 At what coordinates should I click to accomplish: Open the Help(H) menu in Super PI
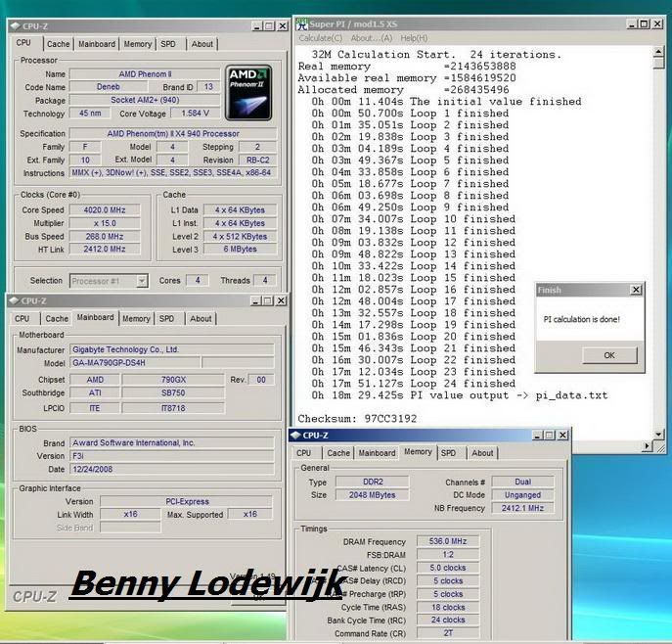pyautogui.click(x=414, y=38)
